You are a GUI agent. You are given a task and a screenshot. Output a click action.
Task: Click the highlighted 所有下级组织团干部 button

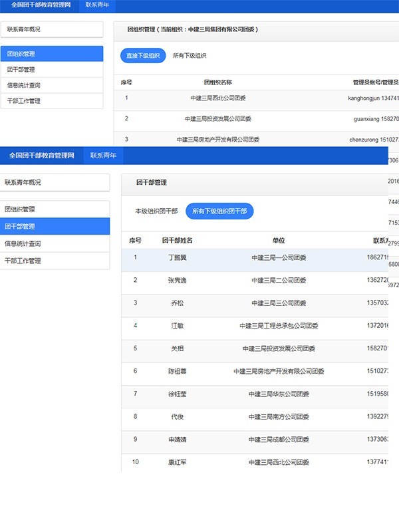(219, 211)
